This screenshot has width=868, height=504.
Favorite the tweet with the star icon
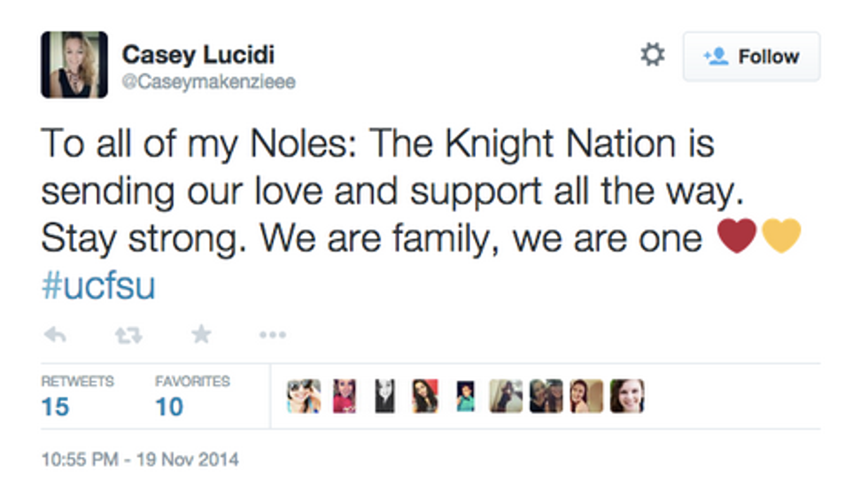coord(201,334)
